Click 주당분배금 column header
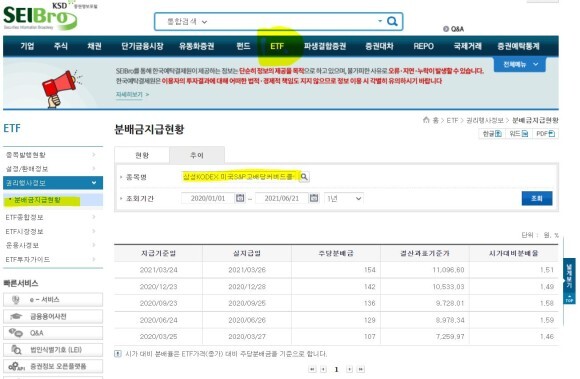 (x=336, y=253)
